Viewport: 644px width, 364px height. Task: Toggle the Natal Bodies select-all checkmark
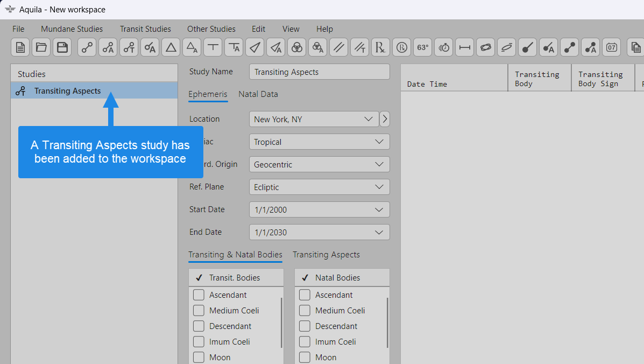click(305, 278)
